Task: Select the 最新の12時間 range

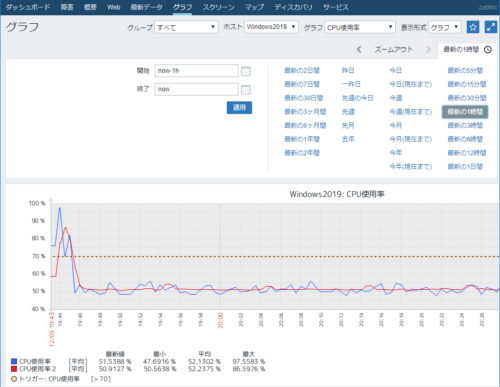Action: [467, 153]
